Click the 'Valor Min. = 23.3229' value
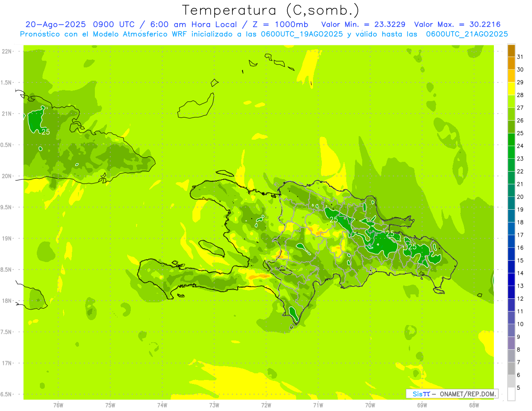 coord(363,24)
